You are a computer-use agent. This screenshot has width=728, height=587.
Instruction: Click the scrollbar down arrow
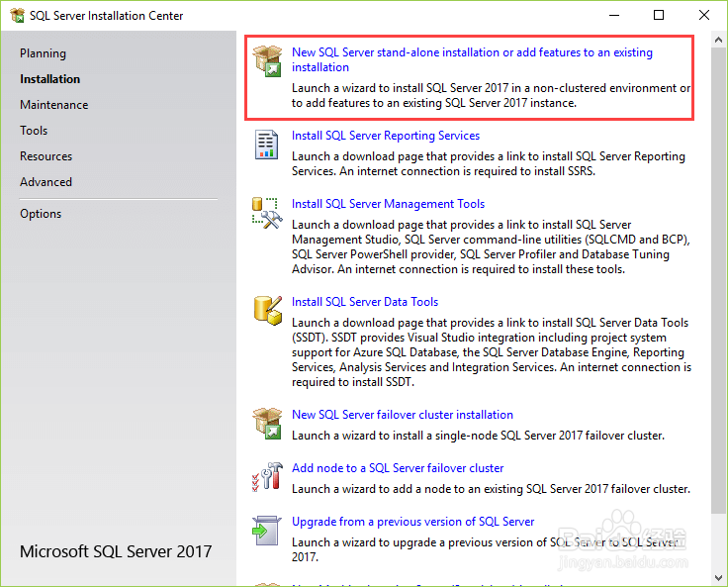(x=719, y=578)
